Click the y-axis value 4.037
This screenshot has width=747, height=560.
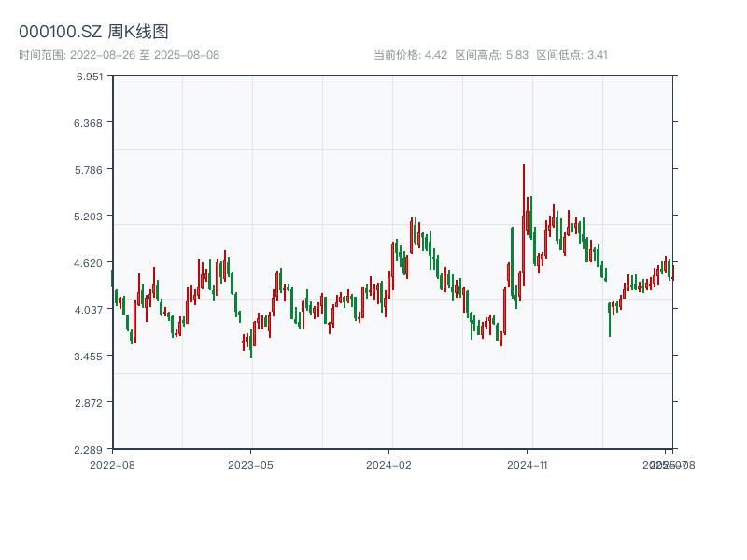coord(88,310)
